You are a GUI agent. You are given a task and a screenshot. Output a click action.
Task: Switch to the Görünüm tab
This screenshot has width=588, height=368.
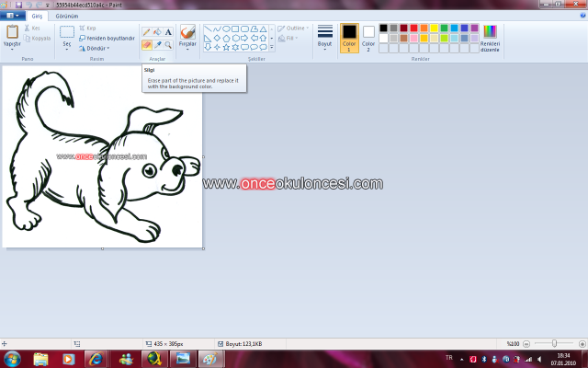pos(66,17)
